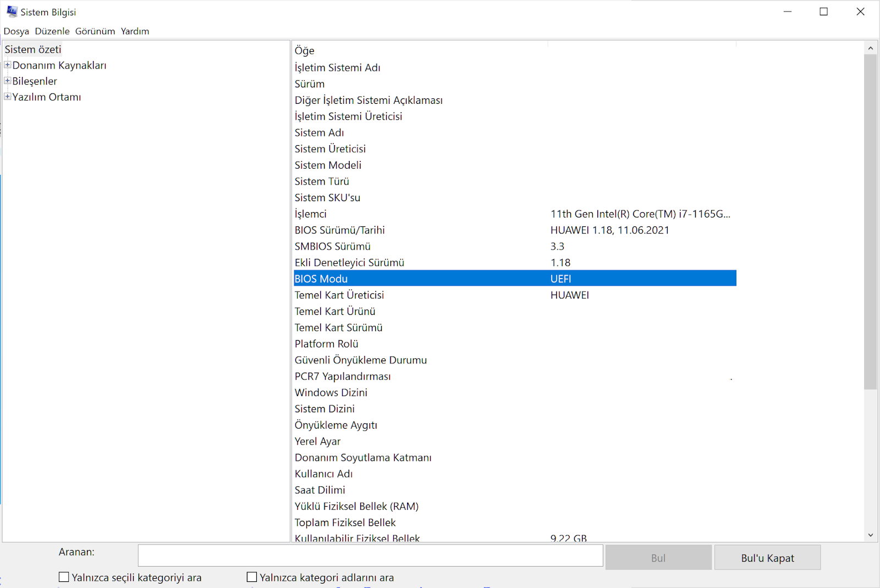Viewport: 880px width, 588px height.
Task: Select the Temel Kart Ürünü row
Action: tap(515, 311)
